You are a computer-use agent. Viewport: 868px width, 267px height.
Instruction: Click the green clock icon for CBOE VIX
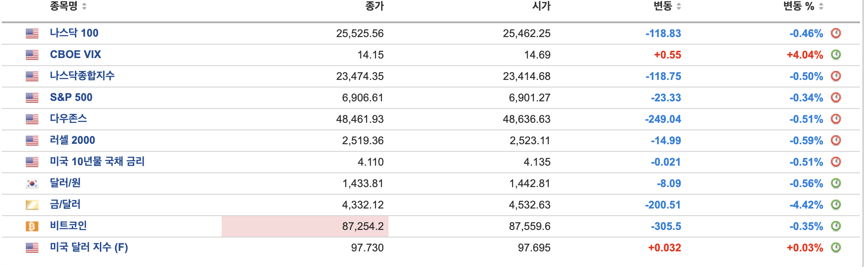tap(836, 54)
